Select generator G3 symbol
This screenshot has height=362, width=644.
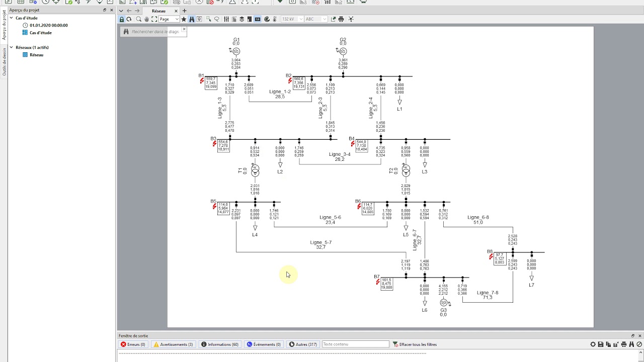pyautogui.click(x=444, y=303)
